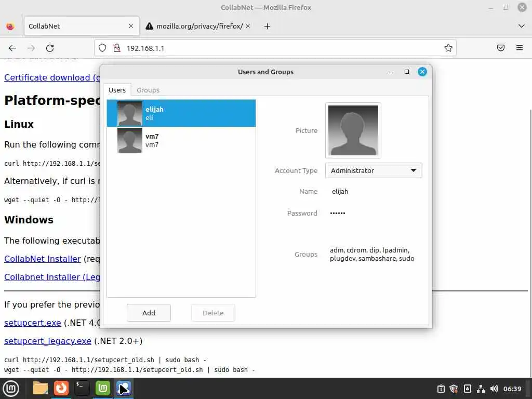
Task: Open the Certificate download link
Action: pyautogui.click(x=52, y=77)
